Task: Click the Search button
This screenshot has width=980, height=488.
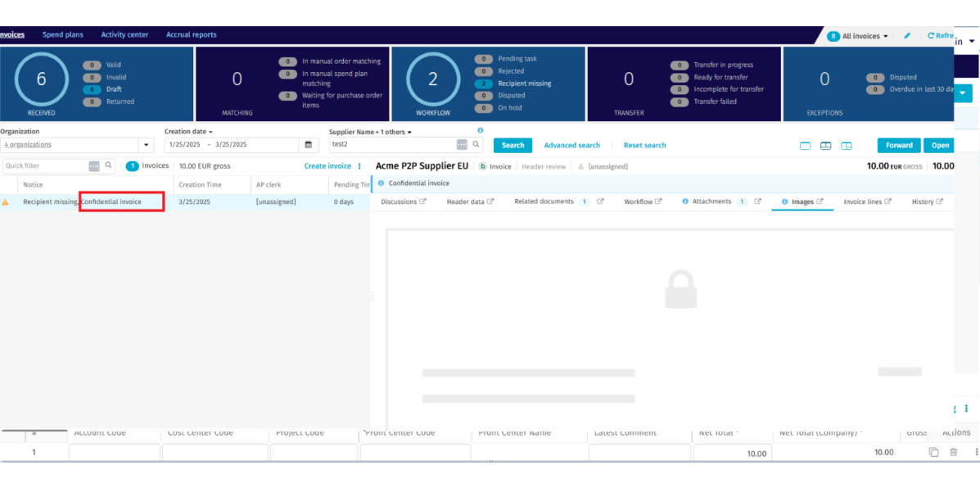Action: tap(513, 145)
